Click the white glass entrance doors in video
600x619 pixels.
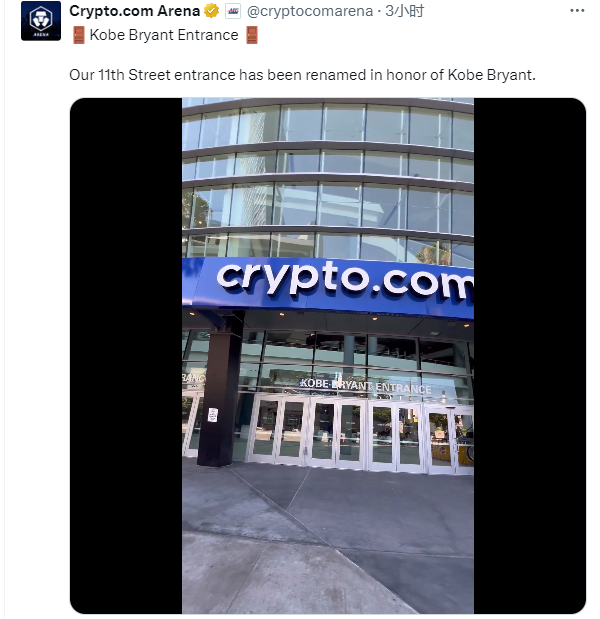click(359, 433)
